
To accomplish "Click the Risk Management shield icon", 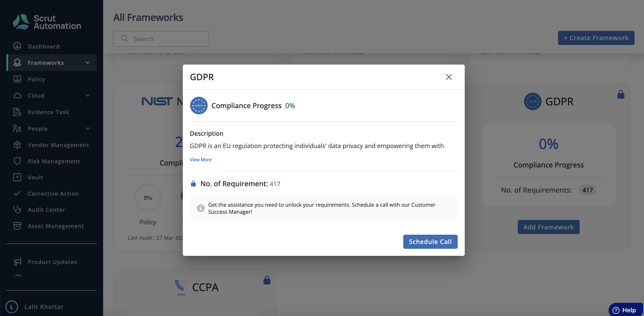I will [x=17, y=161].
